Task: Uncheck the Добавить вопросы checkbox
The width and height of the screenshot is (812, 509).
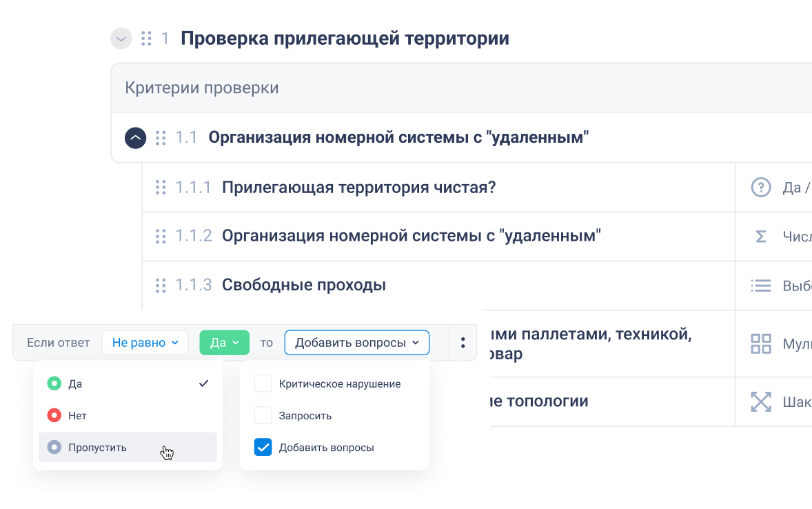Action: (x=263, y=447)
